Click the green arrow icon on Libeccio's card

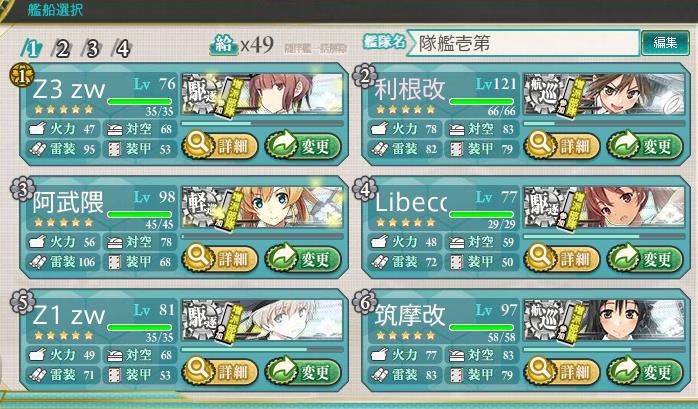622,257
